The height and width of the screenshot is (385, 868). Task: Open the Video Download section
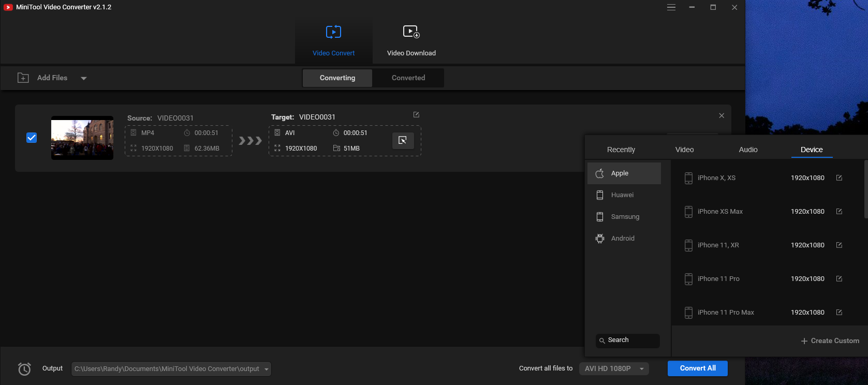point(411,40)
